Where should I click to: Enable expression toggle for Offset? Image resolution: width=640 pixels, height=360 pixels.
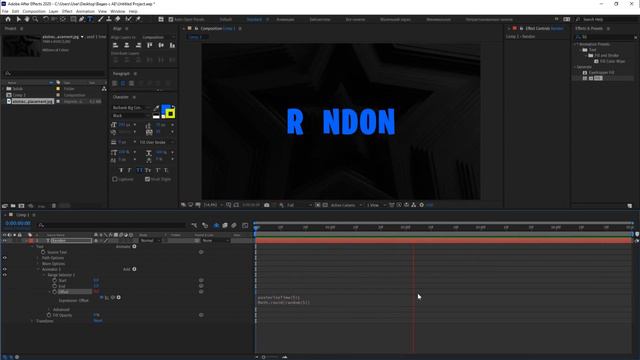[x=102, y=298]
